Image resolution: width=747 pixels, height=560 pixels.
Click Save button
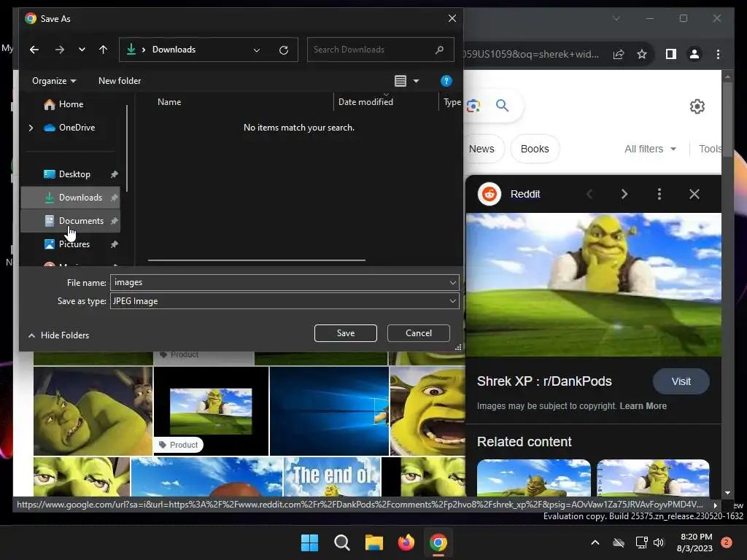[345, 333]
